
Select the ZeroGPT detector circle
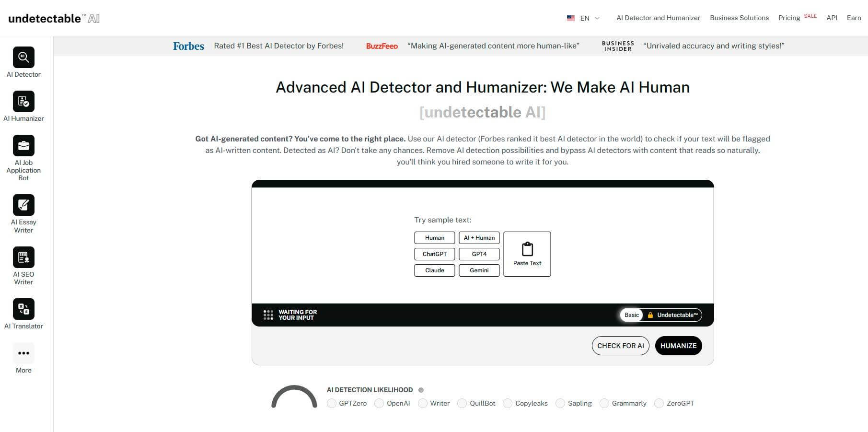point(659,404)
